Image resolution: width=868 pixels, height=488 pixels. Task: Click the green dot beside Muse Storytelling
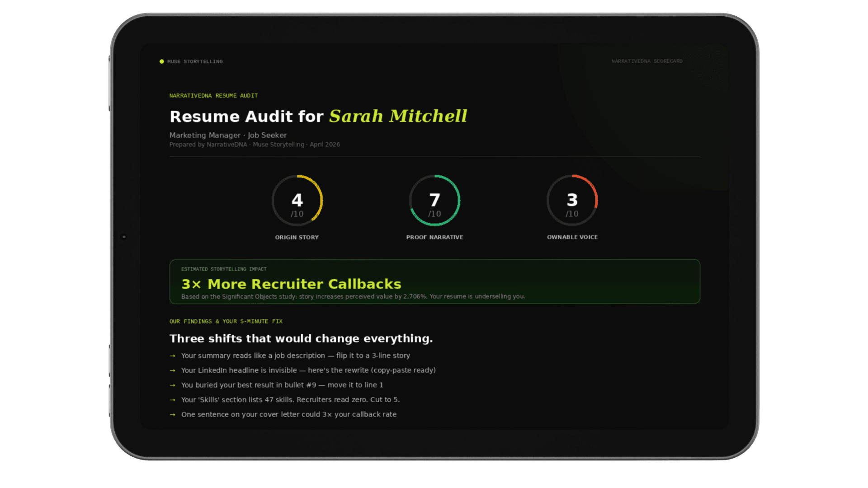point(162,61)
